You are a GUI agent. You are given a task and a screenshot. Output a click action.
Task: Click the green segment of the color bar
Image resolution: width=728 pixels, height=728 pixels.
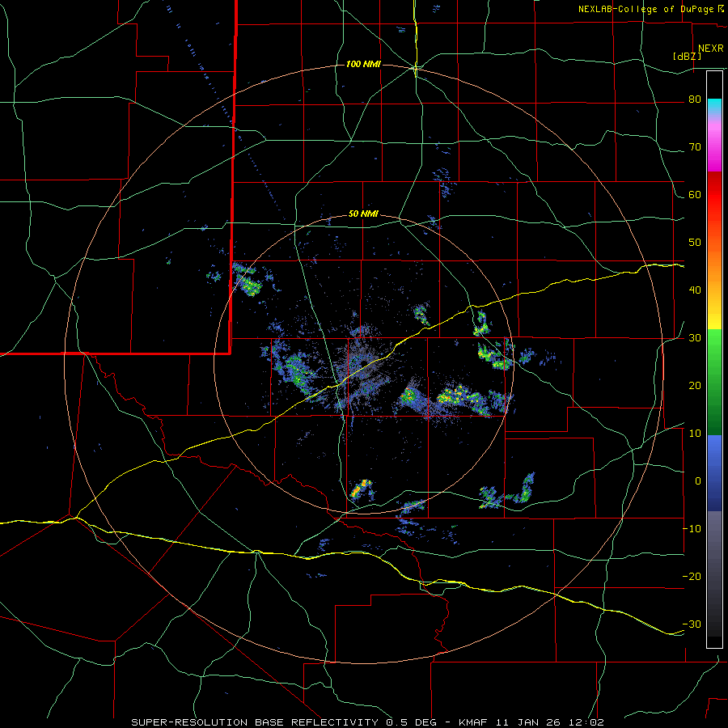714,382
